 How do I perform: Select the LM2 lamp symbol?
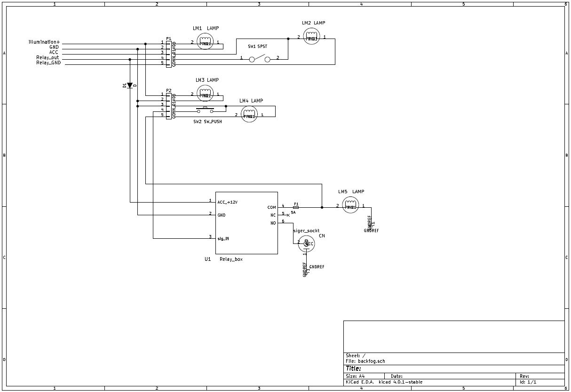[311, 37]
